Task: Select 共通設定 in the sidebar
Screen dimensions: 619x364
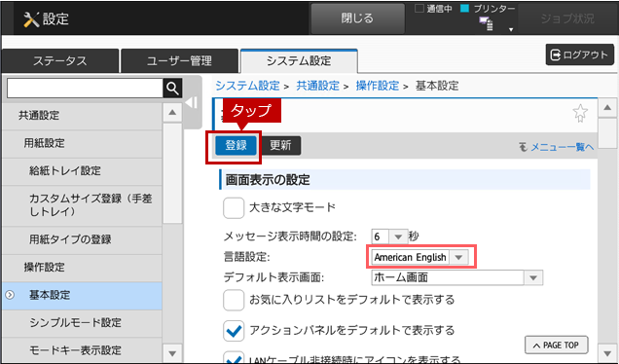Action: coord(82,115)
